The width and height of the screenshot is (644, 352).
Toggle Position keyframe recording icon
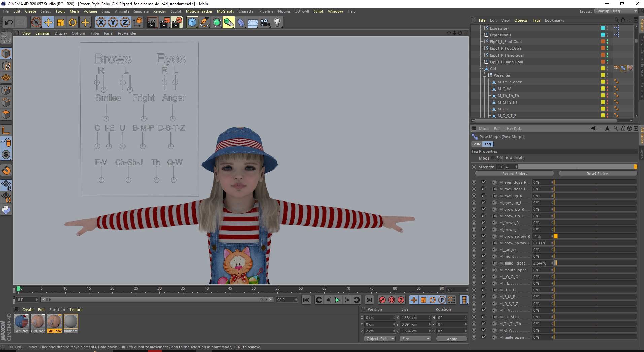click(x=414, y=300)
